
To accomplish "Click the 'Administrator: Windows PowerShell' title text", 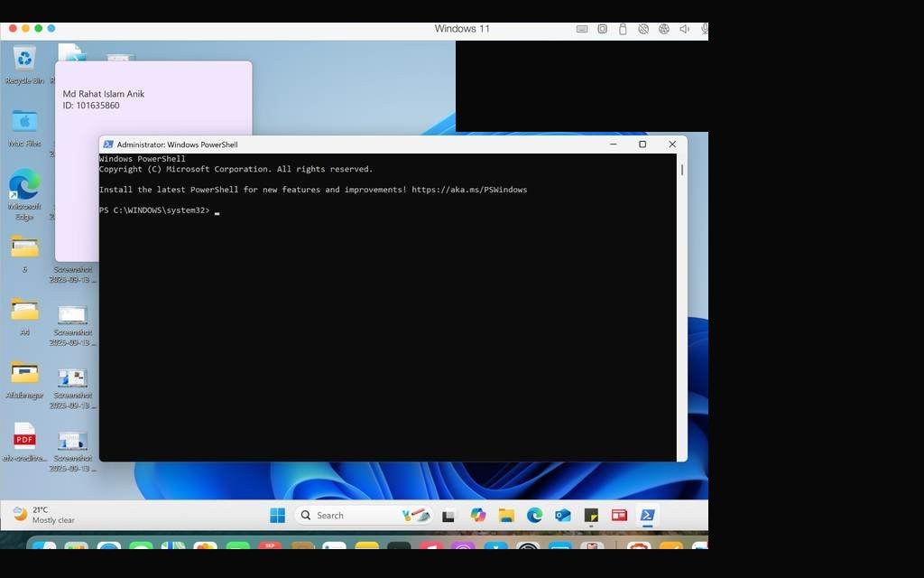I will tap(177, 144).
